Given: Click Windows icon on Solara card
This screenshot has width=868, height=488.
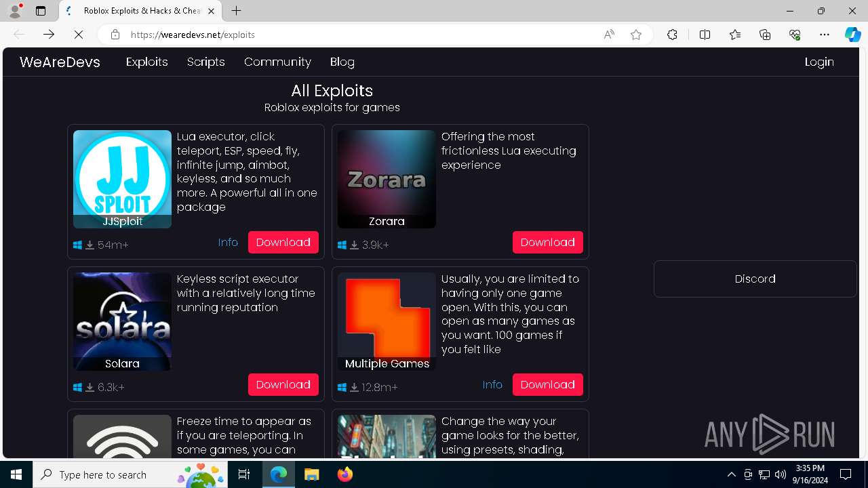Looking at the screenshot, I should click(77, 388).
